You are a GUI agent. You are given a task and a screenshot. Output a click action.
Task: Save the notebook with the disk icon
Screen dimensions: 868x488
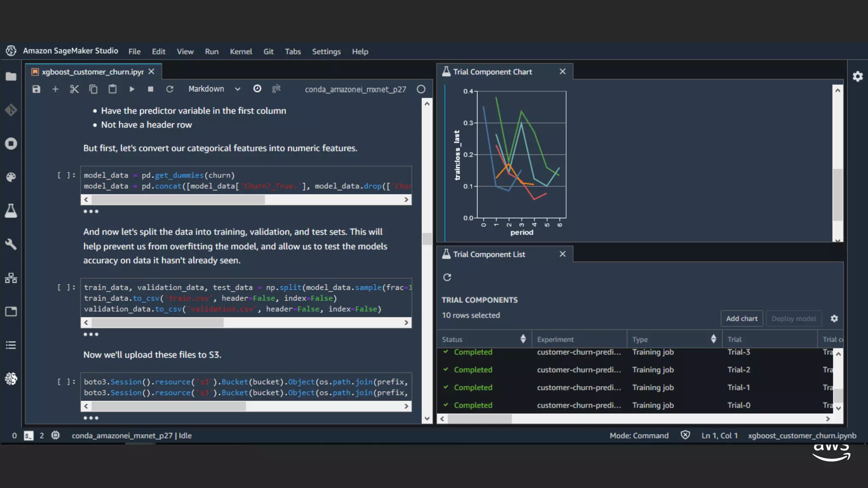(x=36, y=89)
